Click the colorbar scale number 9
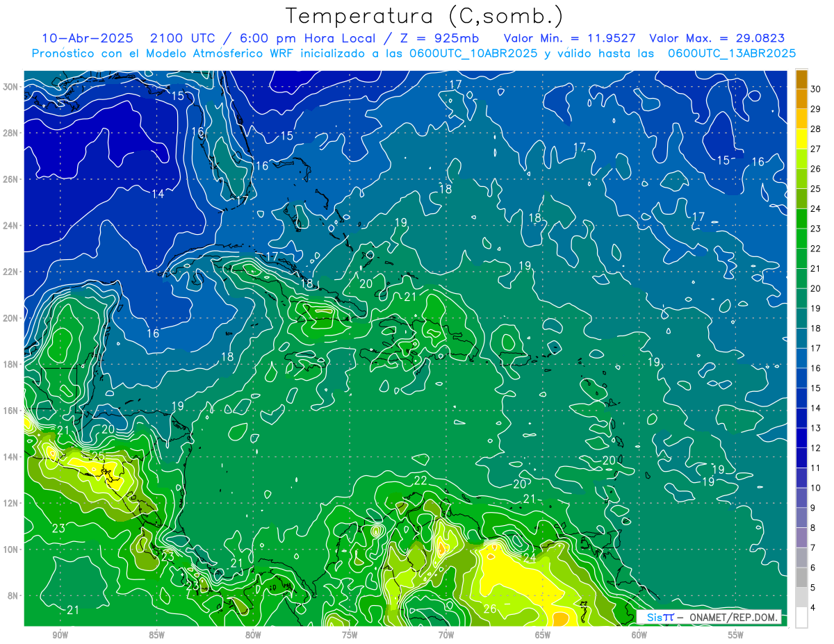Viewport: 834px width, 644px height. 814,508
